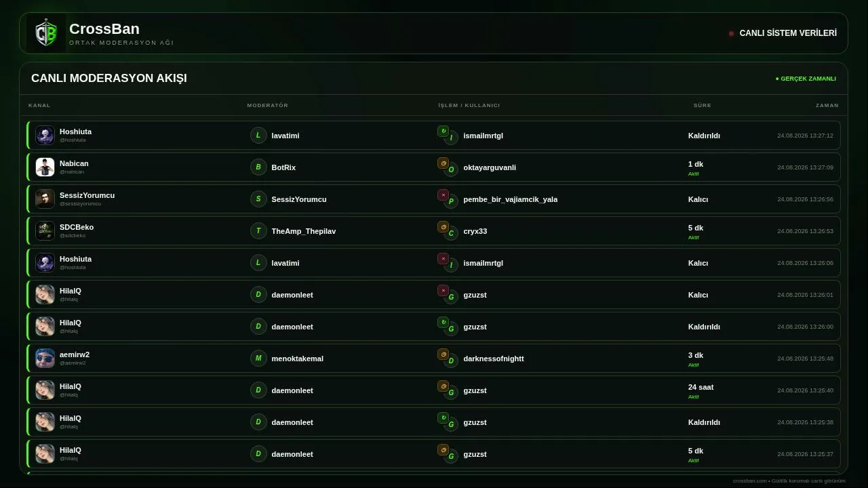Click ban icon beside pembe_bir_vajiamcik_yala

point(443,195)
